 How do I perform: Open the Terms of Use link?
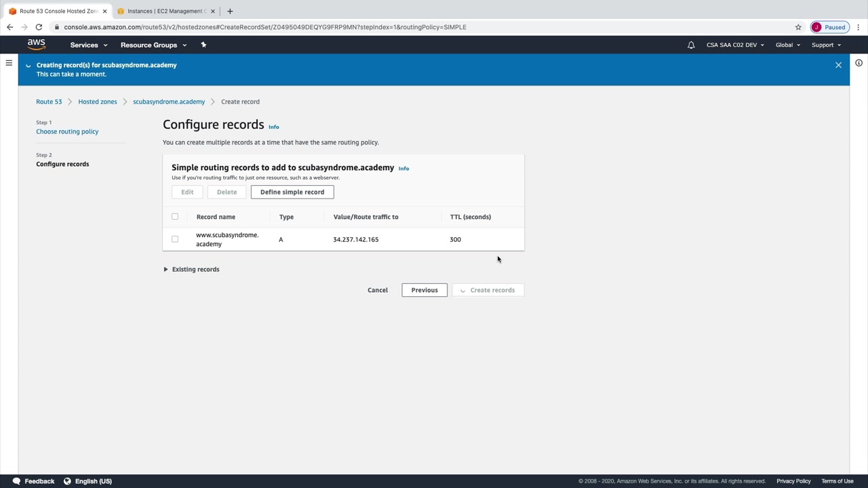click(x=837, y=481)
